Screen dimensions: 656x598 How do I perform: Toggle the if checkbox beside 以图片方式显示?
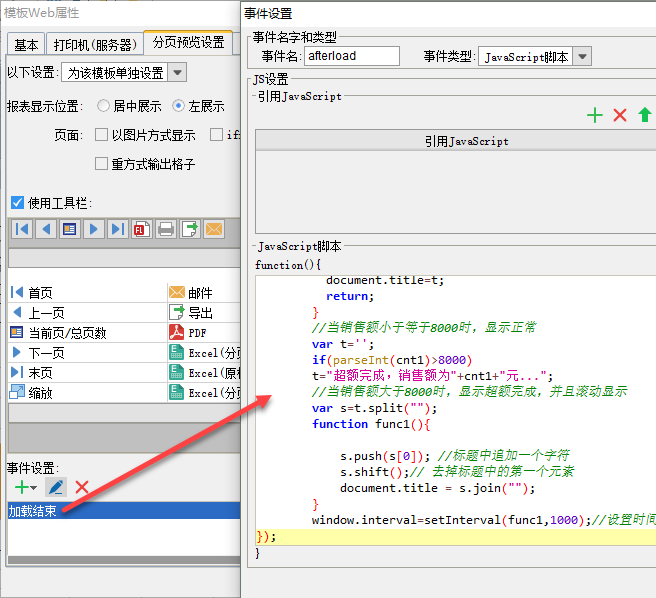coord(216,135)
